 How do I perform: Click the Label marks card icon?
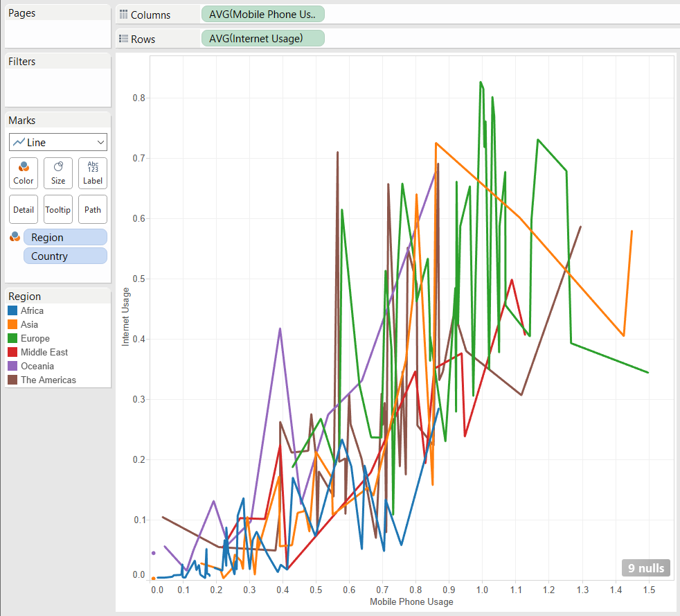tap(93, 167)
